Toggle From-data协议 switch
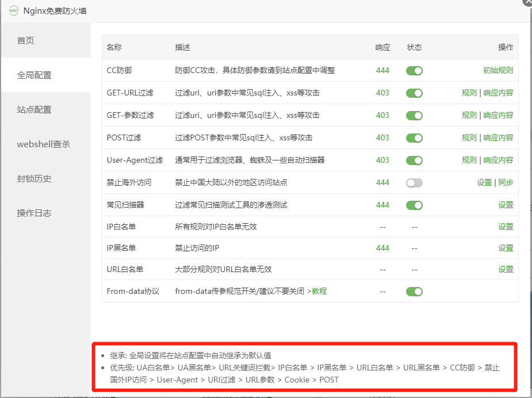 point(414,292)
